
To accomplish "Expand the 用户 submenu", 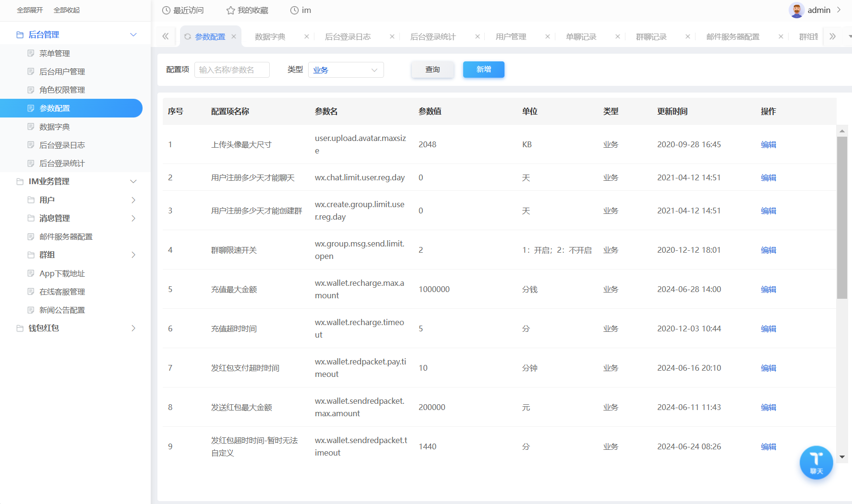I will 133,200.
